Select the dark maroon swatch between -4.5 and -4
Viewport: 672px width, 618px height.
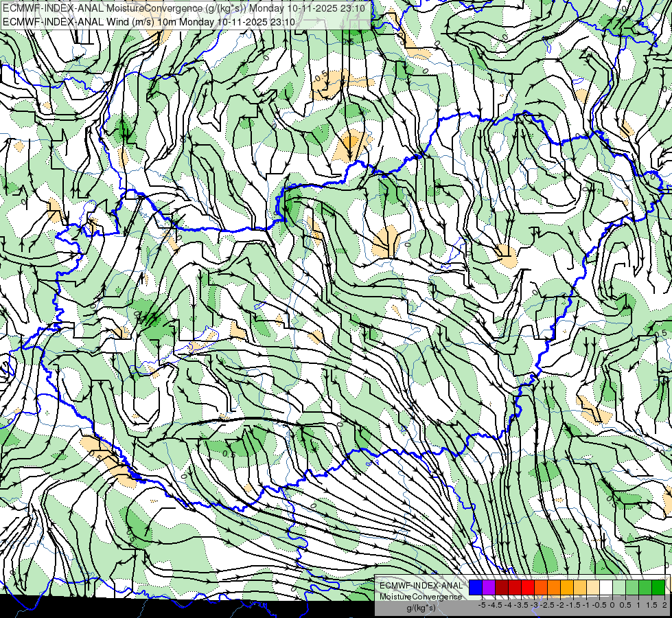tap(502, 588)
